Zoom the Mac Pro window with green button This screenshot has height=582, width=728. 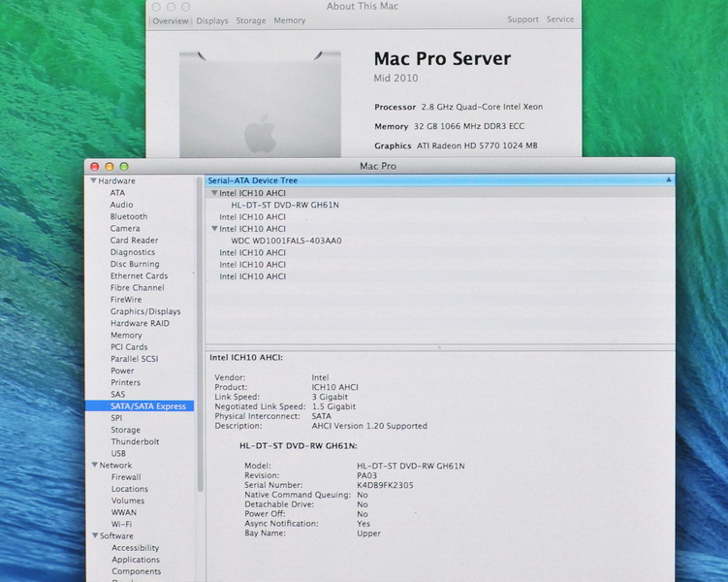pos(124,166)
